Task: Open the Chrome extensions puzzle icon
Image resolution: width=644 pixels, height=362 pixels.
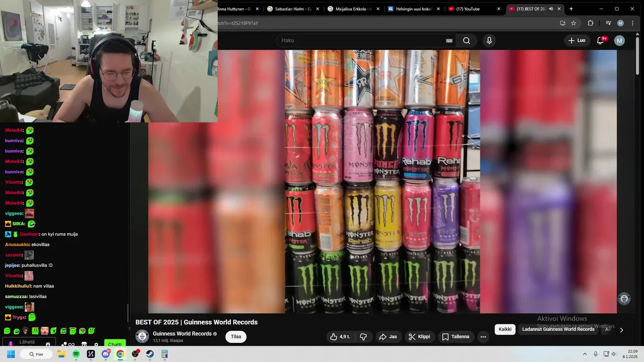Action: click(x=591, y=23)
